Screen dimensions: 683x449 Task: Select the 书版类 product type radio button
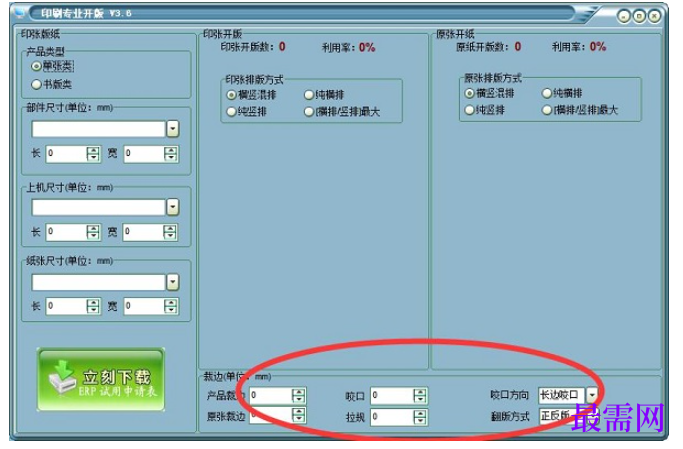tap(37, 84)
